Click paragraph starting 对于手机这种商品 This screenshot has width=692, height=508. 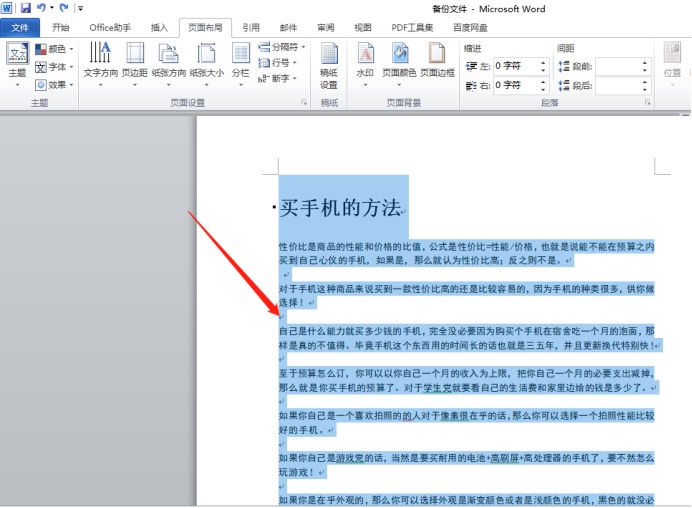[466, 296]
